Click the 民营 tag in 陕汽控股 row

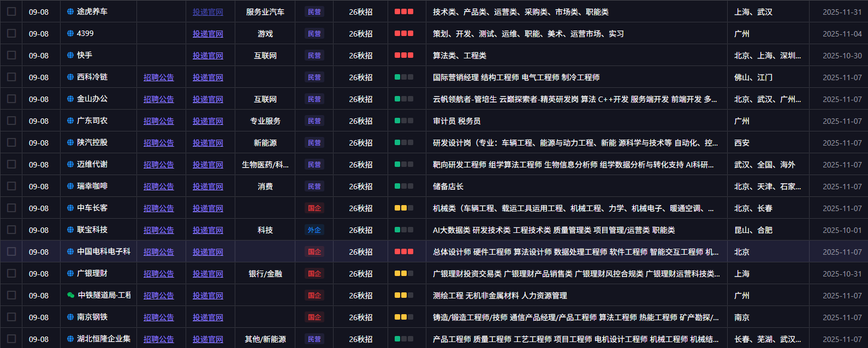pos(314,142)
